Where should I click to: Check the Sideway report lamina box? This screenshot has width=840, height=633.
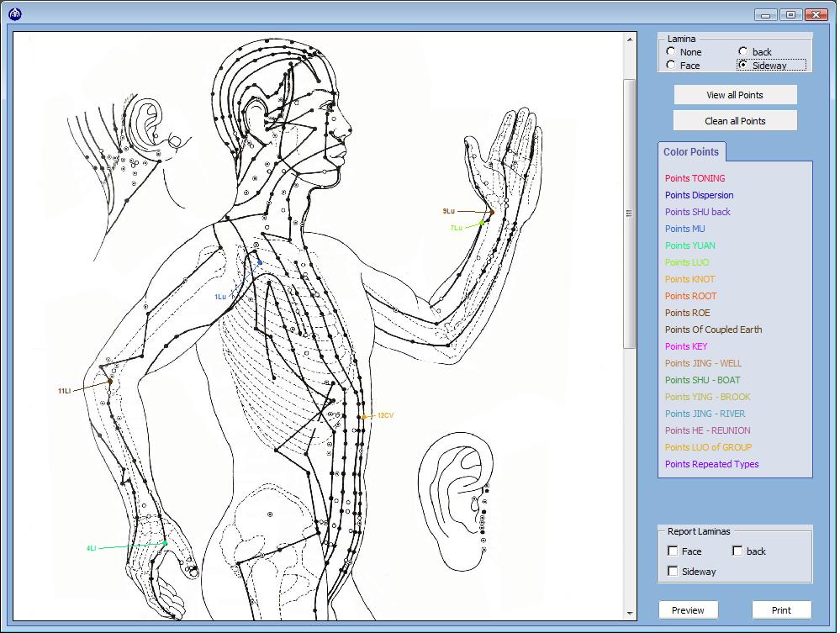click(x=673, y=572)
